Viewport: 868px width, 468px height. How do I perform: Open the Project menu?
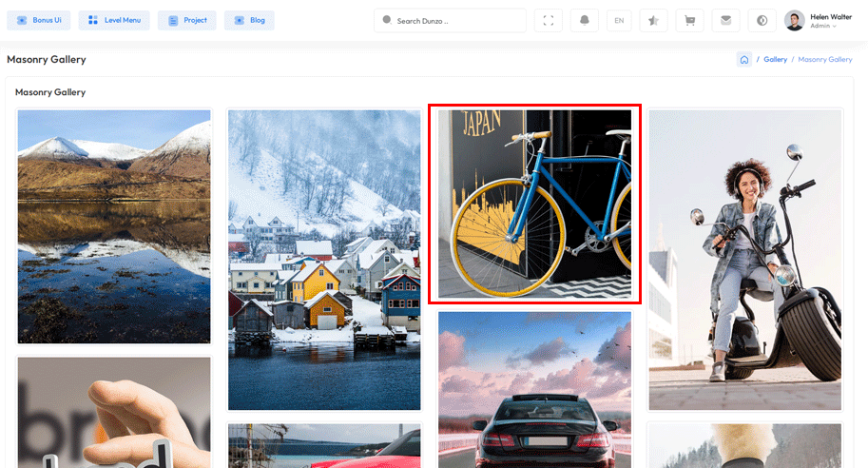tap(187, 20)
